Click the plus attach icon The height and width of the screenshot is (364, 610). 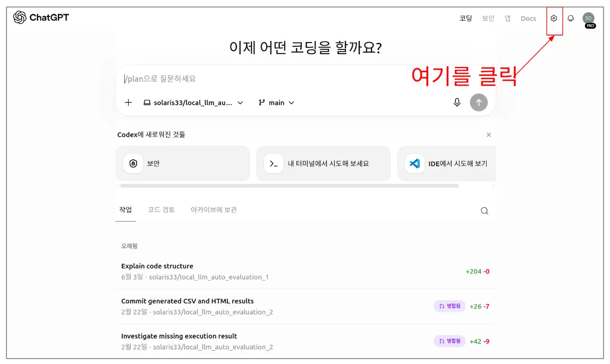click(x=128, y=103)
